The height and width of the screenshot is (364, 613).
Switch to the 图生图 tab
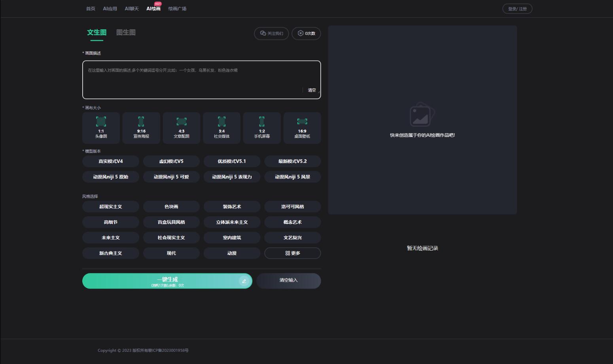coord(126,32)
